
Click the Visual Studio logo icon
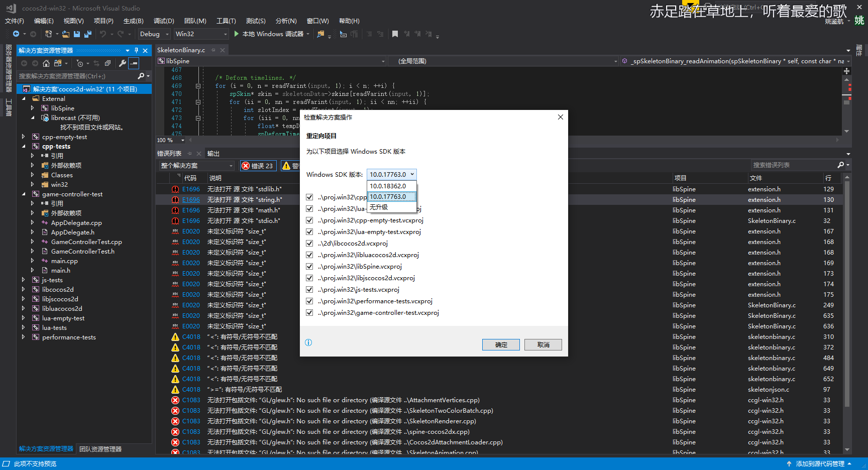click(11, 8)
